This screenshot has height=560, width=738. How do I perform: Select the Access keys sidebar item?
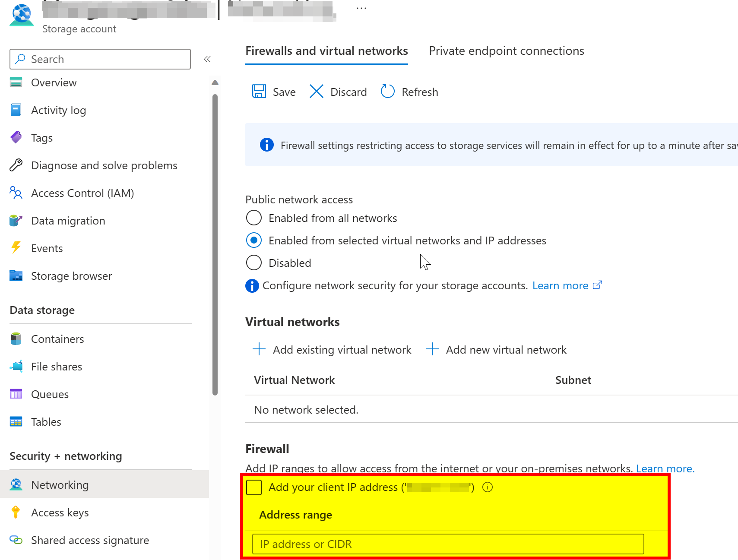click(60, 513)
